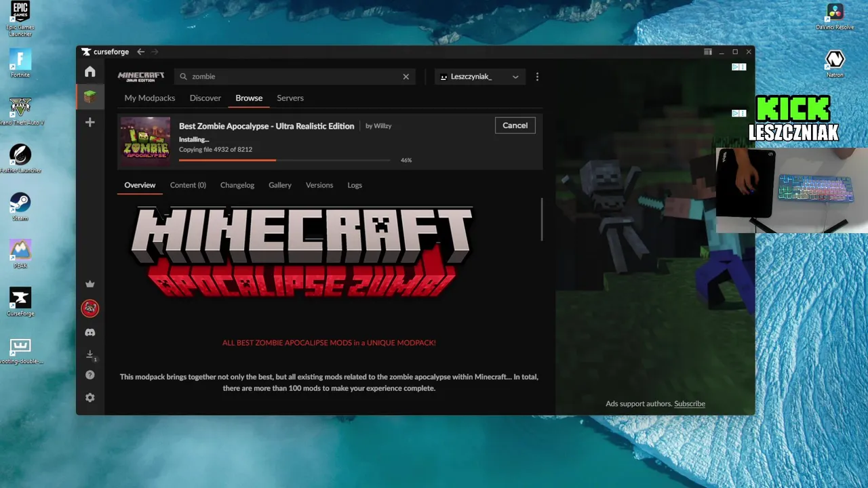868x488 pixels.
Task: Open the premium crown icon in sidebar
Action: (90, 284)
